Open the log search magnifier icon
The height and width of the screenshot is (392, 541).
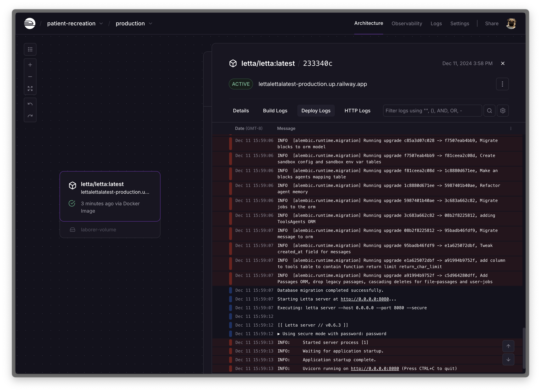pyautogui.click(x=489, y=111)
